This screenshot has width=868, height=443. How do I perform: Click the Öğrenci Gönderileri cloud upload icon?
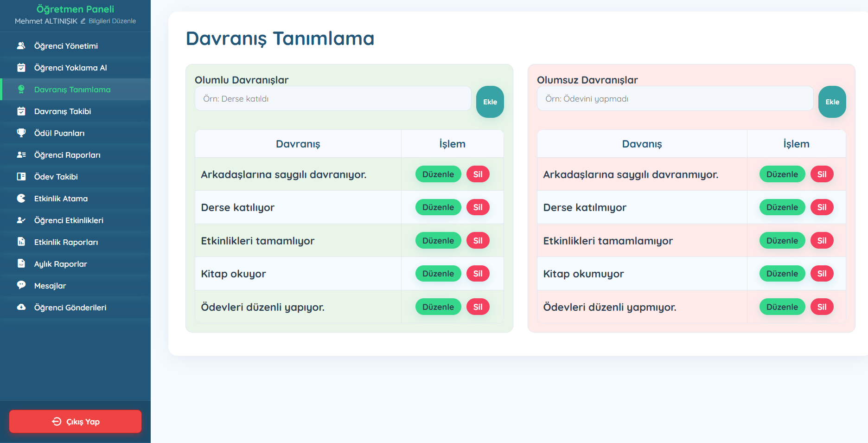pyautogui.click(x=21, y=307)
